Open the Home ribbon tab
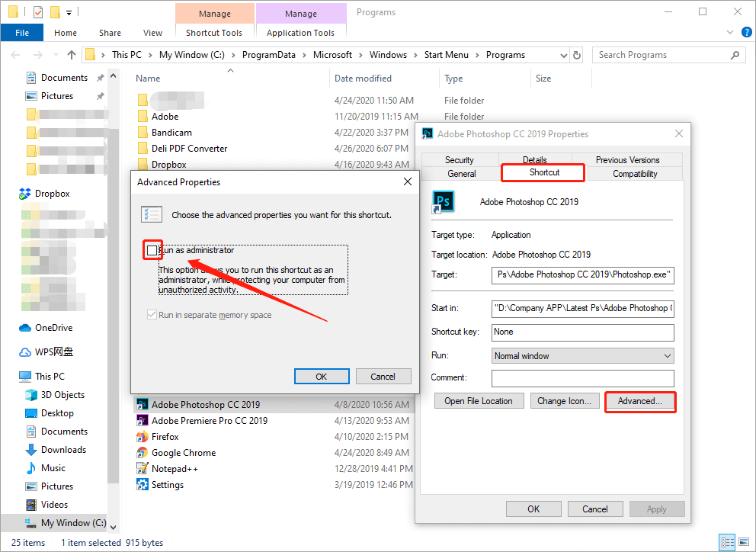Image resolution: width=756 pixels, height=552 pixels. pyautogui.click(x=66, y=33)
